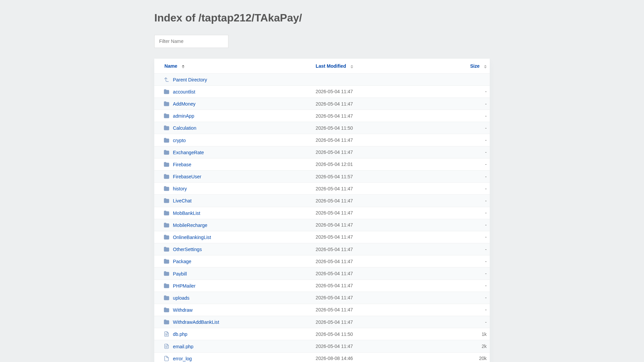Open the db.php file link
The image size is (644, 362).
(180, 334)
